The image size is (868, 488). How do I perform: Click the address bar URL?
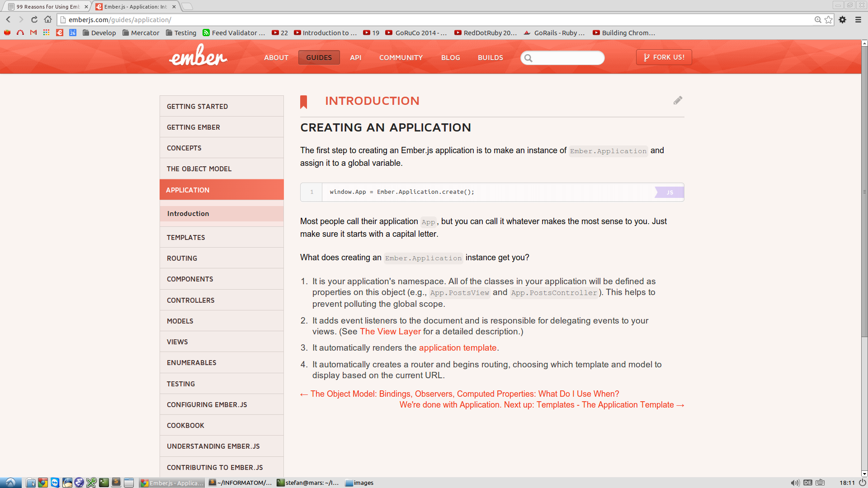[x=120, y=20]
